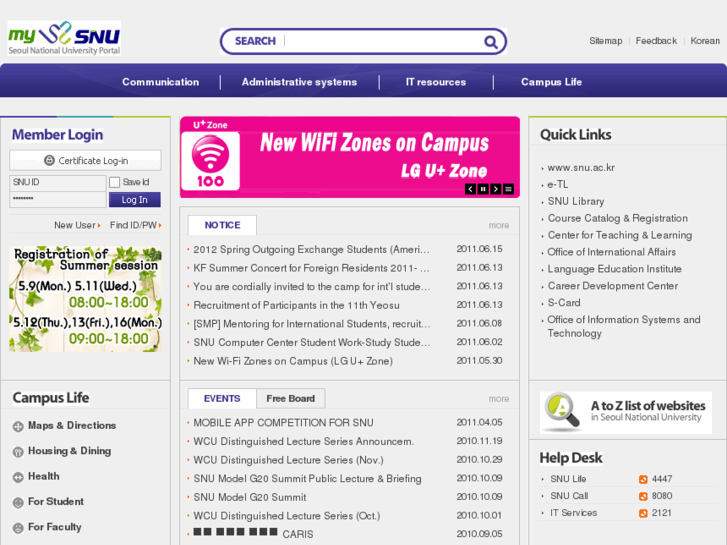Click the For Student icon
The height and width of the screenshot is (545, 727).
[18, 502]
